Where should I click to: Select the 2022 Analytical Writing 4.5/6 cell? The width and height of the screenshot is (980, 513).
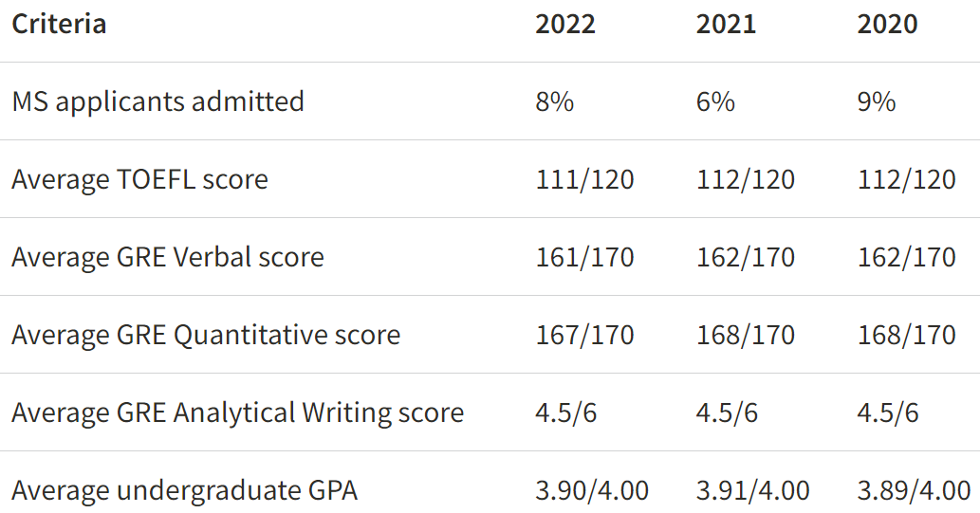[x=566, y=413]
